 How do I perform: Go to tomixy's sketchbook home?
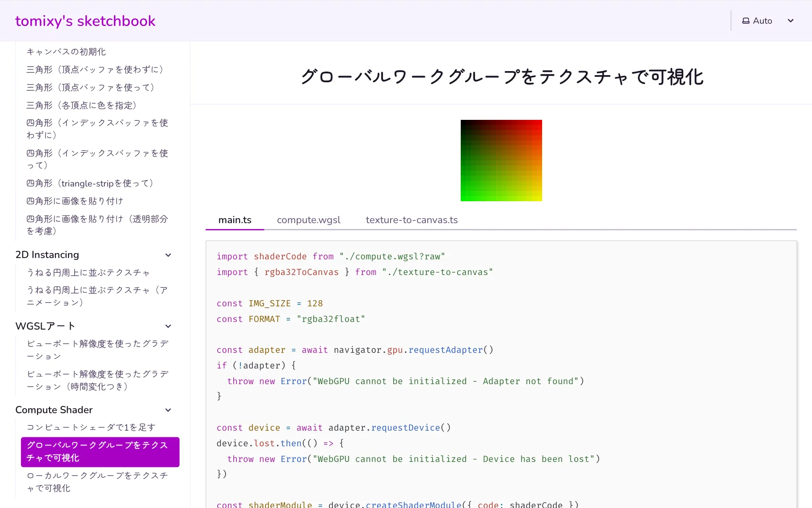pos(85,21)
